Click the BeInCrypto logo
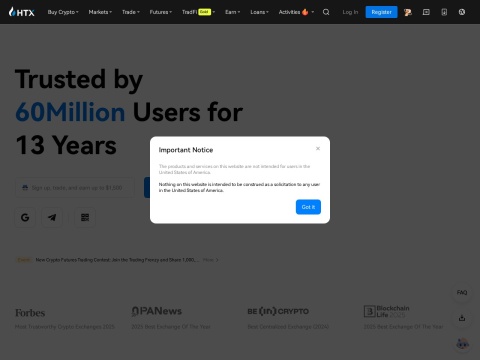480x360 pixels. 278,311
